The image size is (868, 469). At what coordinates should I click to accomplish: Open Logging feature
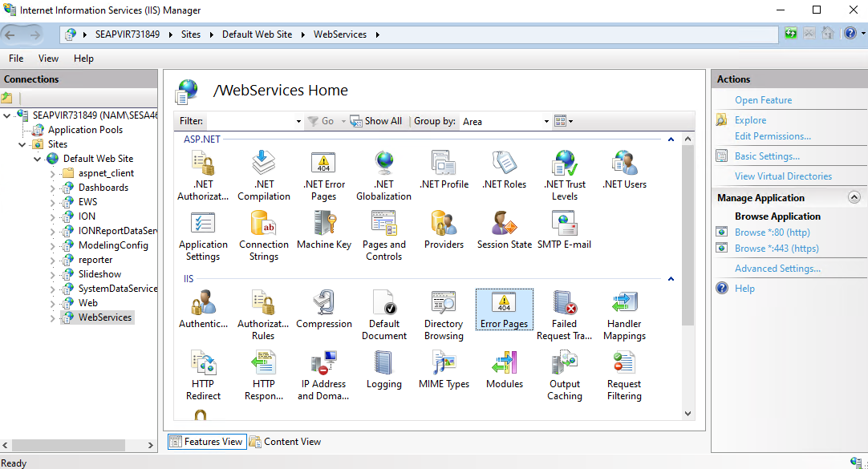[x=383, y=370]
